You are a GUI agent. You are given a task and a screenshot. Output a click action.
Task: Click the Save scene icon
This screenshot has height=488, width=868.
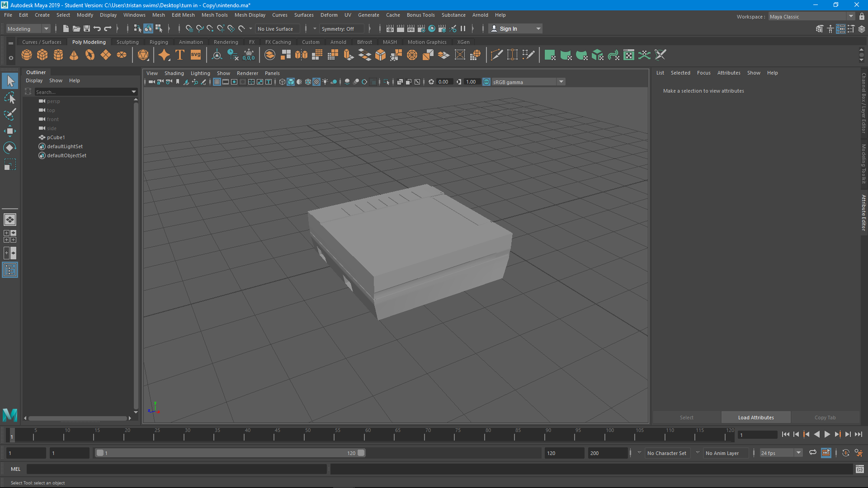pyautogui.click(x=87, y=28)
